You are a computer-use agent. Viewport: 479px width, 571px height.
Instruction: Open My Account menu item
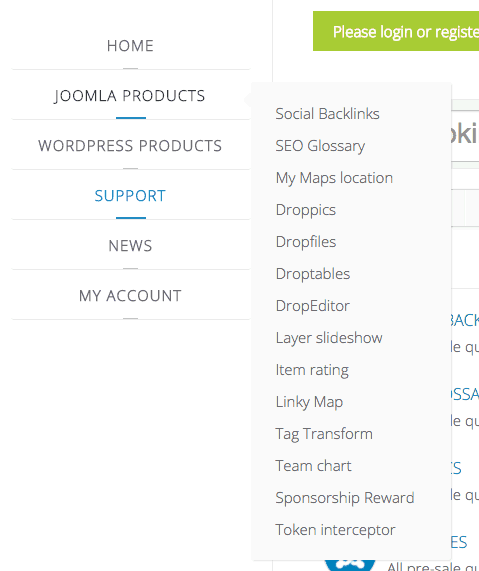[130, 296]
